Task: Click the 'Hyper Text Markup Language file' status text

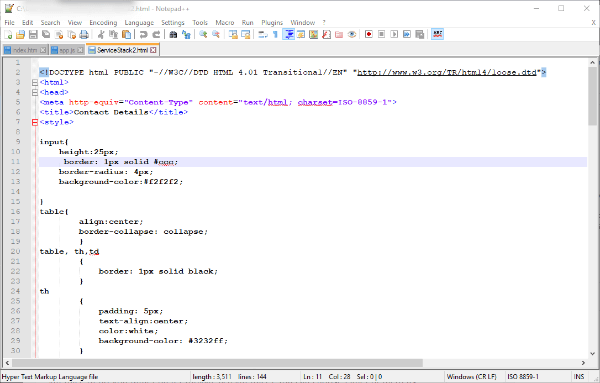Action: click(50, 377)
